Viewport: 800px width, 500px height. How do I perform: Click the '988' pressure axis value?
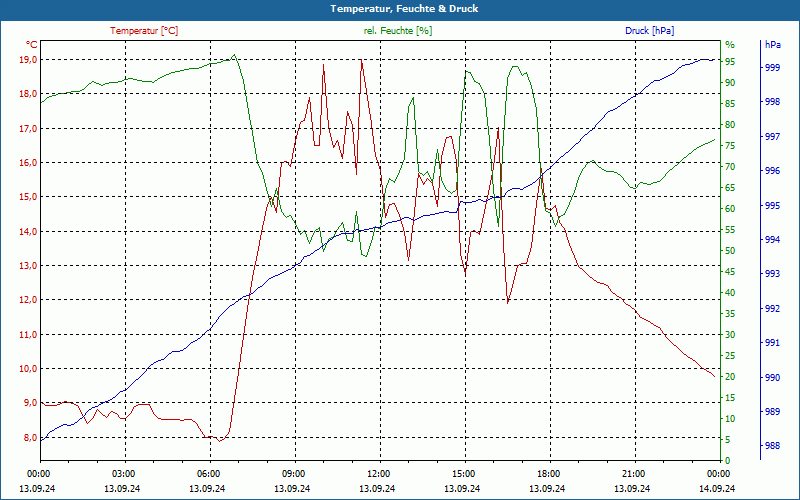pos(772,446)
